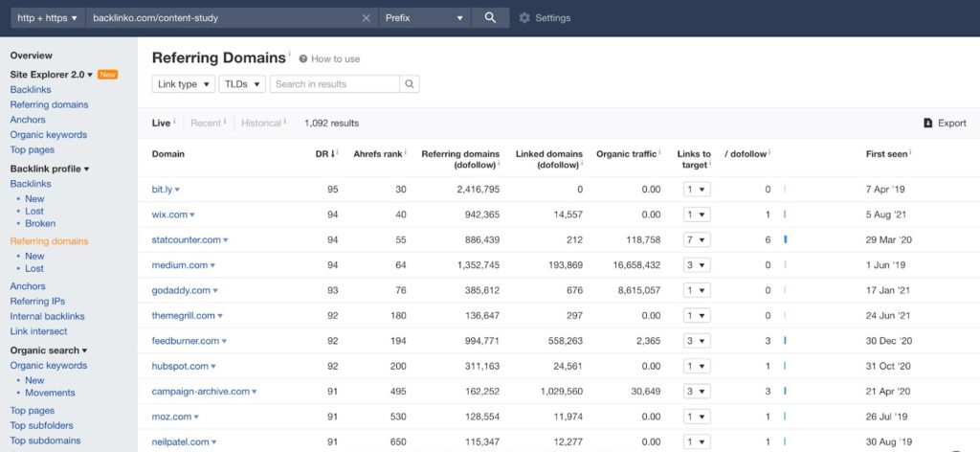This screenshot has height=452, width=980.
Task: Click the info icon next to Live tab
Action: tap(174, 121)
